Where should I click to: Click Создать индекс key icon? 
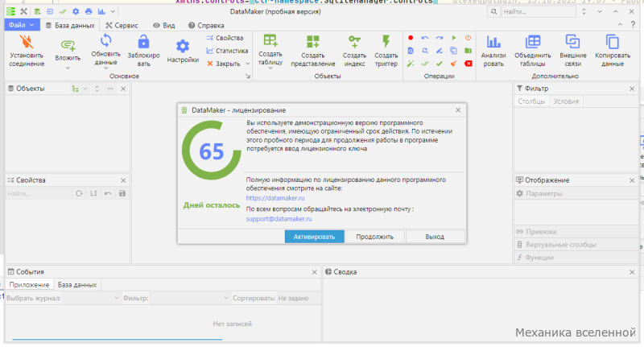pos(354,42)
